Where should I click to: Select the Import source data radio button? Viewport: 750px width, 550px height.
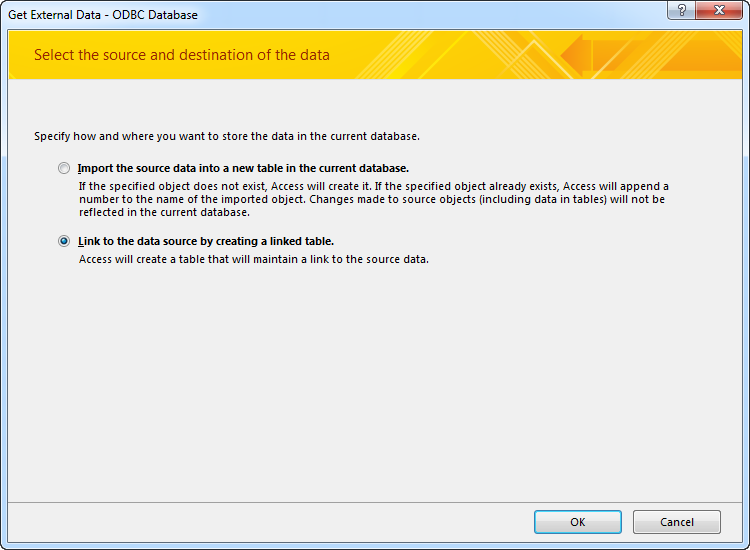pos(64,168)
